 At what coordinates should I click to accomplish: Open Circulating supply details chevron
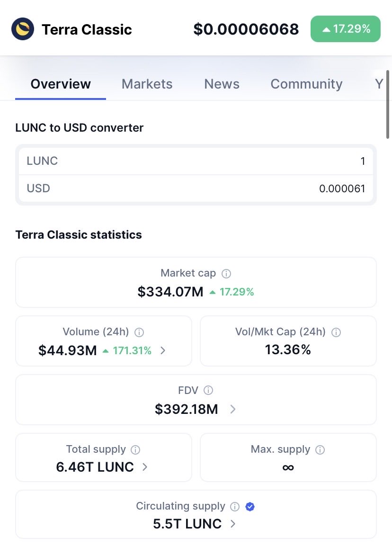tap(232, 524)
